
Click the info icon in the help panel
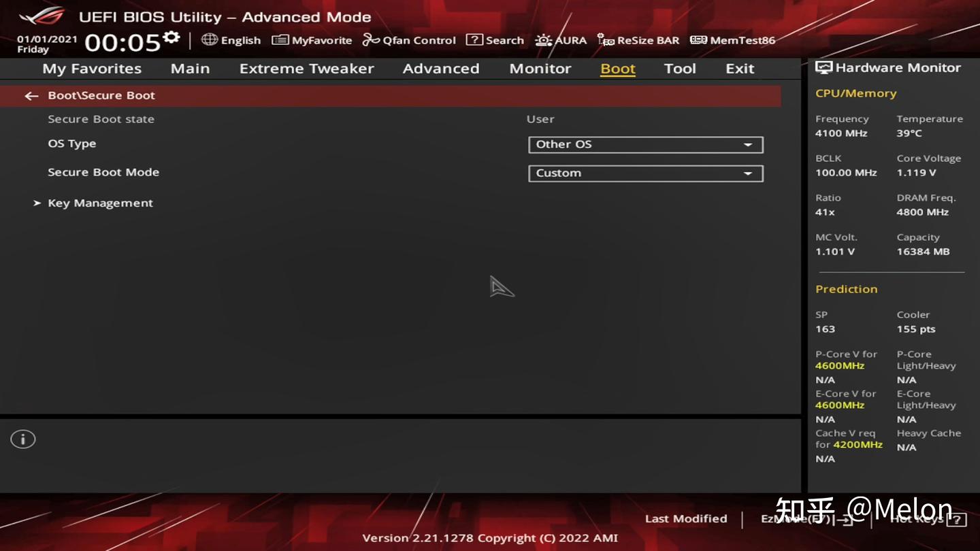[22, 439]
